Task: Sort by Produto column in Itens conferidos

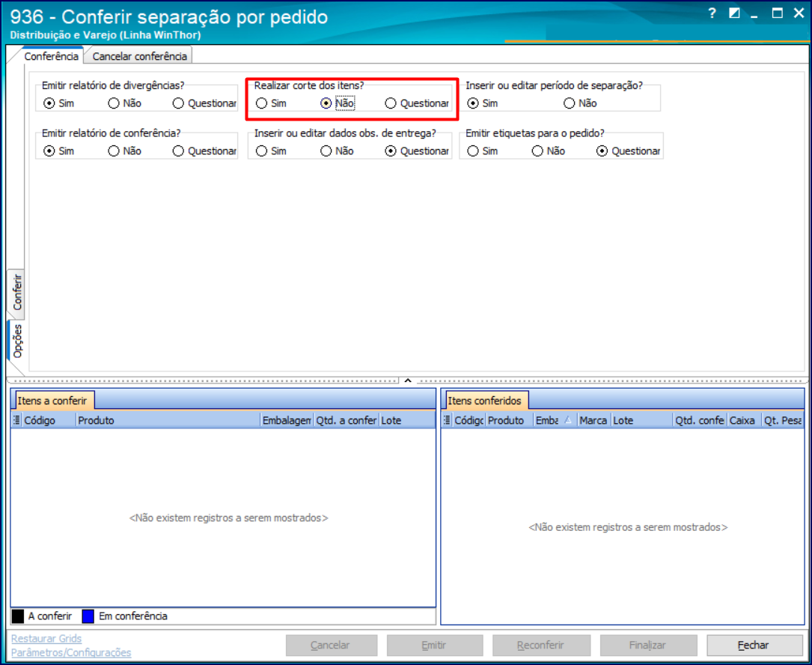Action: [x=509, y=420]
